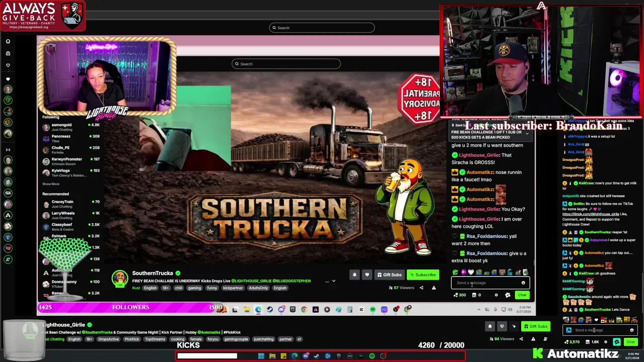This screenshot has width=644, height=362.
Task: Click notification bell on SouthernTrucka channel
Action: [x=355, y=275]
